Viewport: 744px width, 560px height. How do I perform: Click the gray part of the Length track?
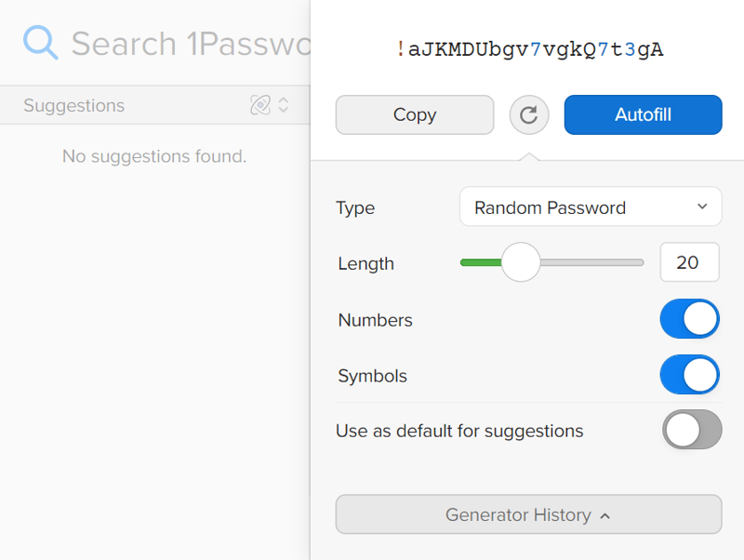(591, 262)
